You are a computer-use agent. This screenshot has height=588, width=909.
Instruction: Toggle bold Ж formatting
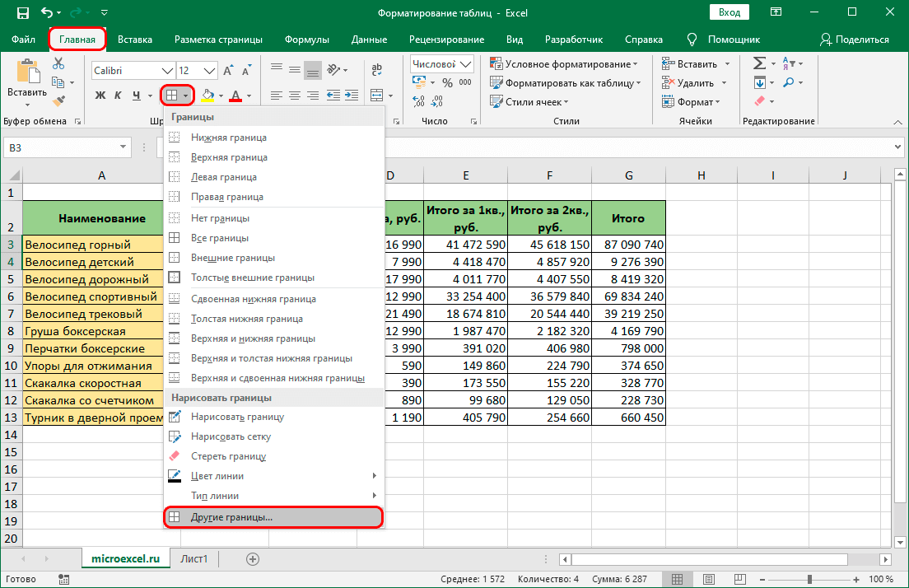pos(100,96)
